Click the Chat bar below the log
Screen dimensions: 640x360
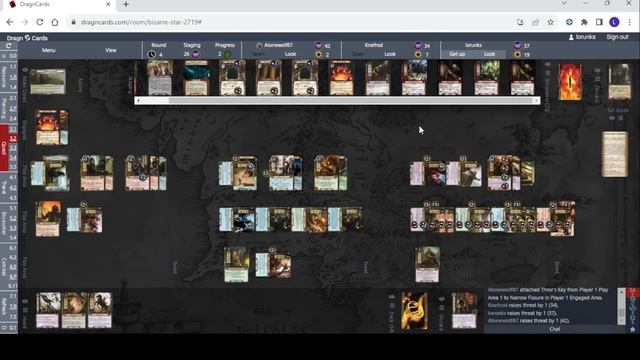tap(555, 329)
